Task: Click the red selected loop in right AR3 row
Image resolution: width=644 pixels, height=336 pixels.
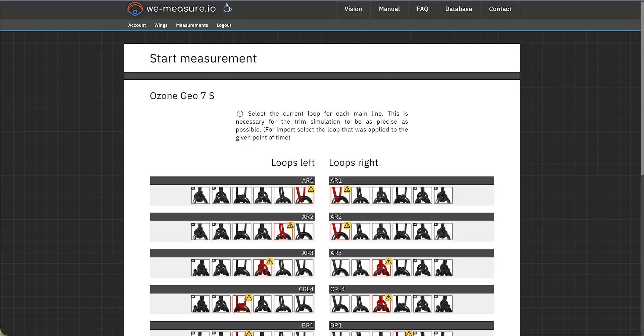Action: tap(381, 268)
